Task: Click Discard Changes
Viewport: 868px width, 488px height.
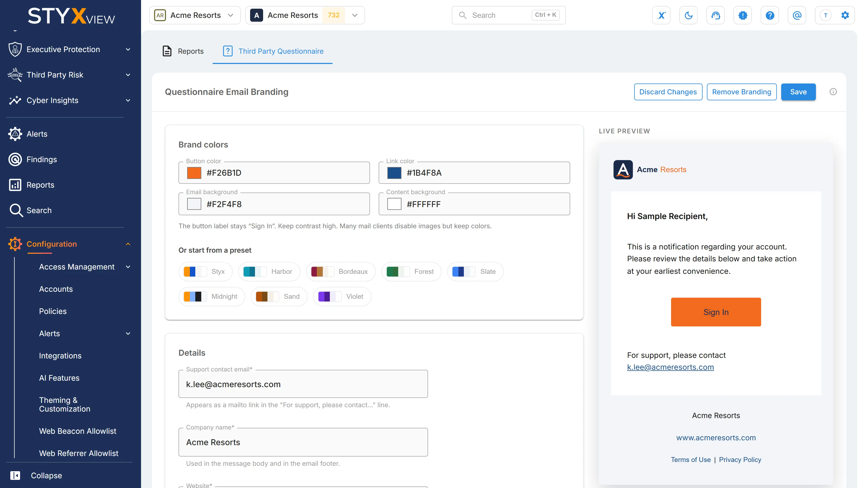Action: click(668, 92)
